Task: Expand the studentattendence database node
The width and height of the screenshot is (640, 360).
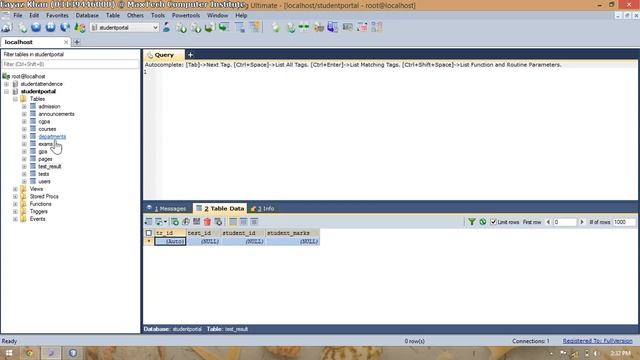Action: pos(7,84)
